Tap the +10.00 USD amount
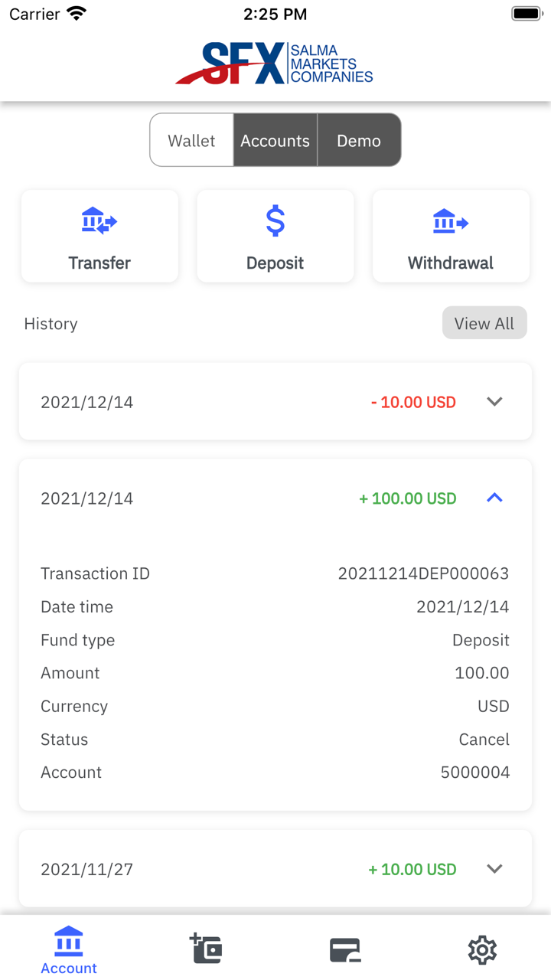This screenshot has height=980, width=551. (412, 870)
